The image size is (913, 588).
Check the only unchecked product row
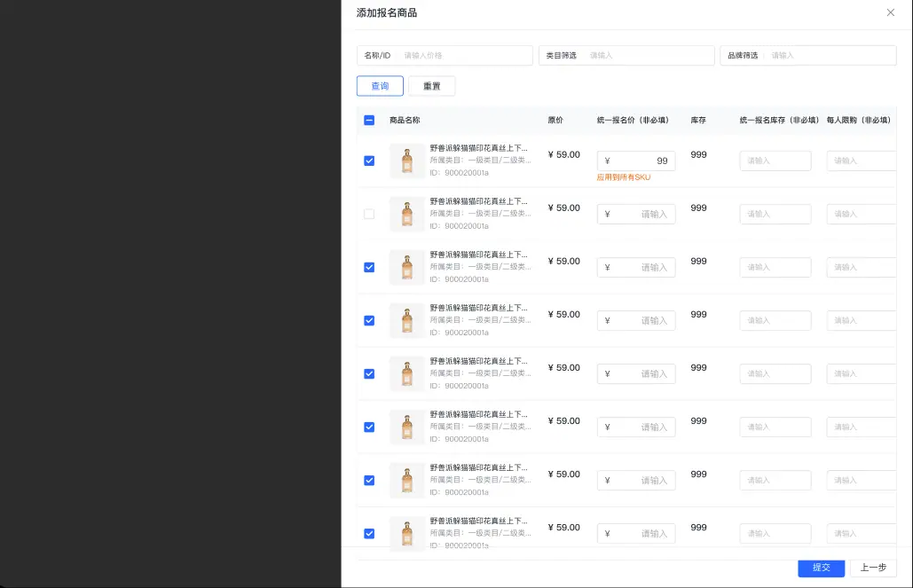tap(369, 214)
